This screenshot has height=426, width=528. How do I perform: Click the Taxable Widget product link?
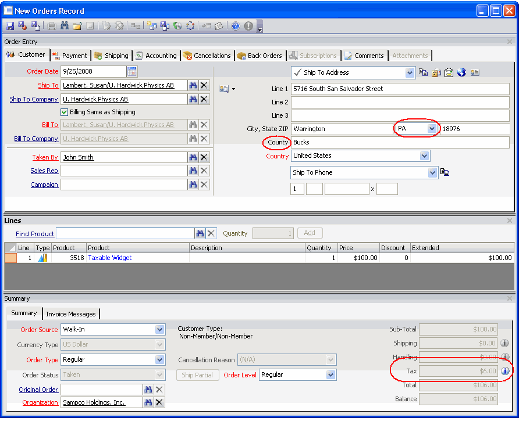[110, 258]
